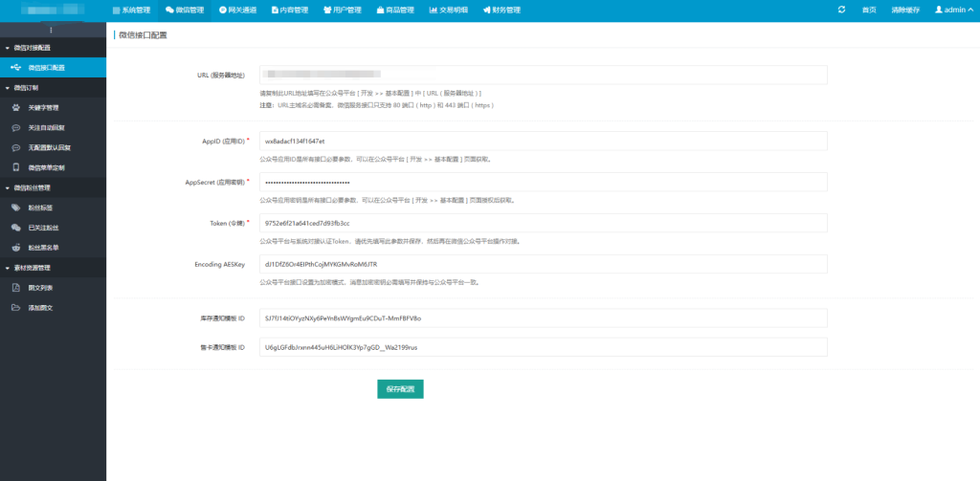Click the Encoding AESKey input field

click(544, 264)
